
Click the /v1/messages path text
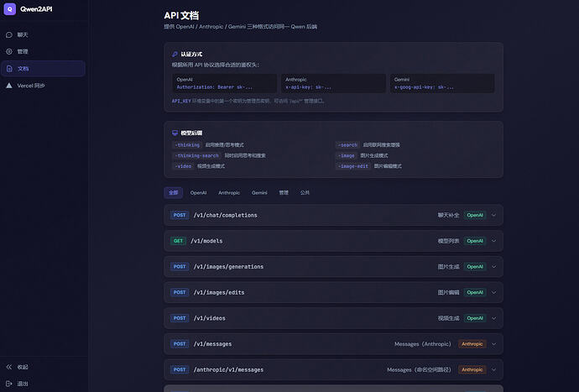(x=212, y=344)
